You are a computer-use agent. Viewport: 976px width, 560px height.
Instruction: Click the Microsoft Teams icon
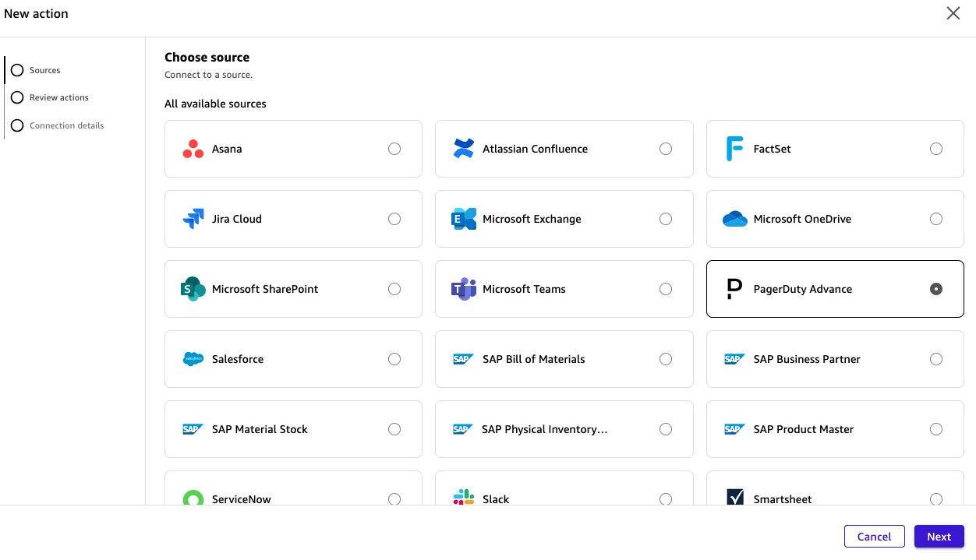click(463, 289)
